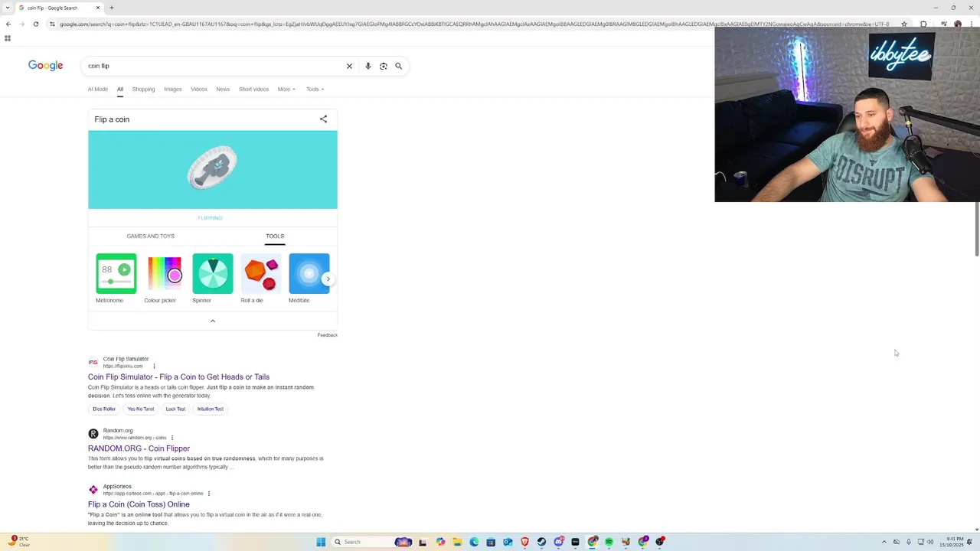980x551 pixels.
Task: Open File Explorer from taskbar
Action: tap(457, 542)
